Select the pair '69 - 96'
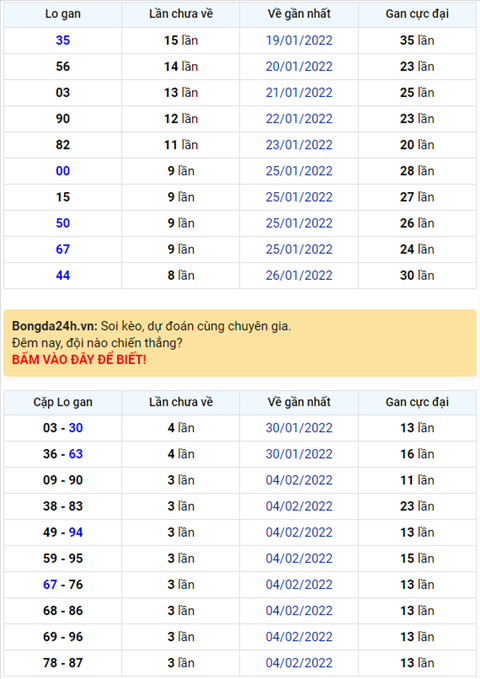Image resolution: width=480 pixels, height=679 pixels. coord(63,637)
